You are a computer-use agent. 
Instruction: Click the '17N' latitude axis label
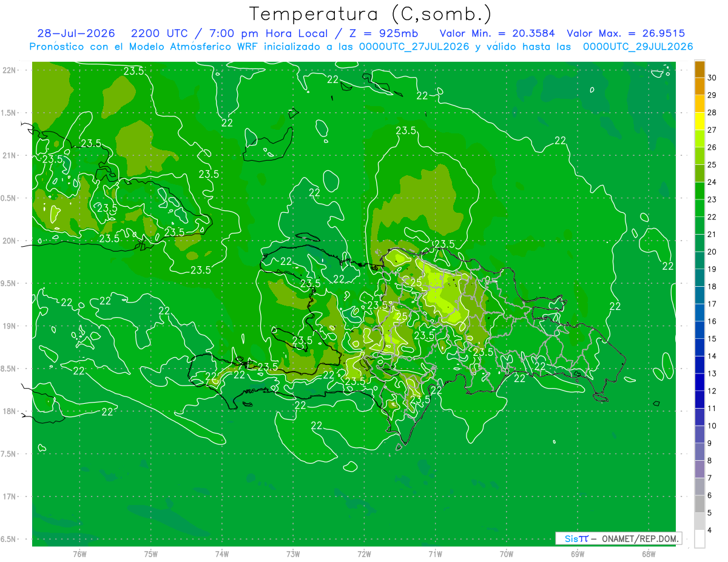[x=10, y=497]
